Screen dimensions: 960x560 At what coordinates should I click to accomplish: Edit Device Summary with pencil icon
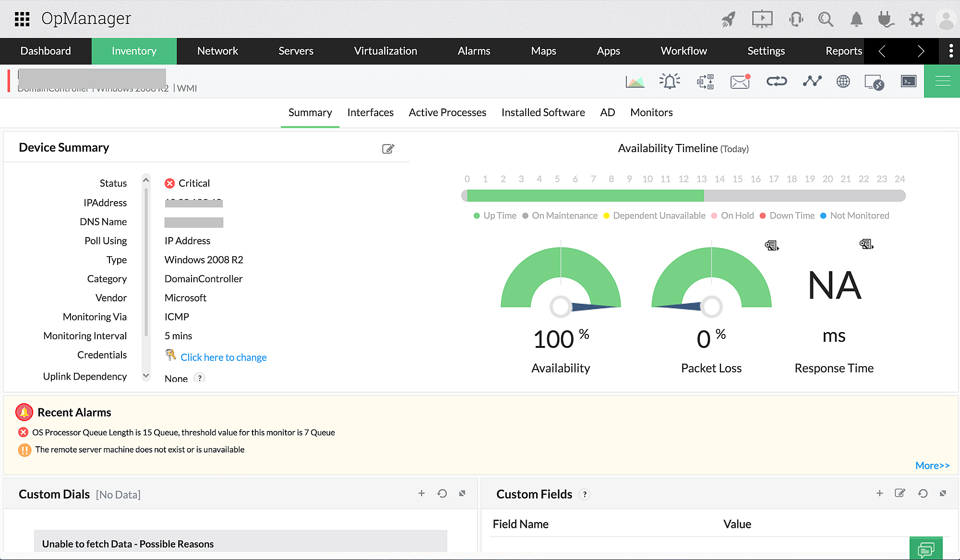pos(388,149)
